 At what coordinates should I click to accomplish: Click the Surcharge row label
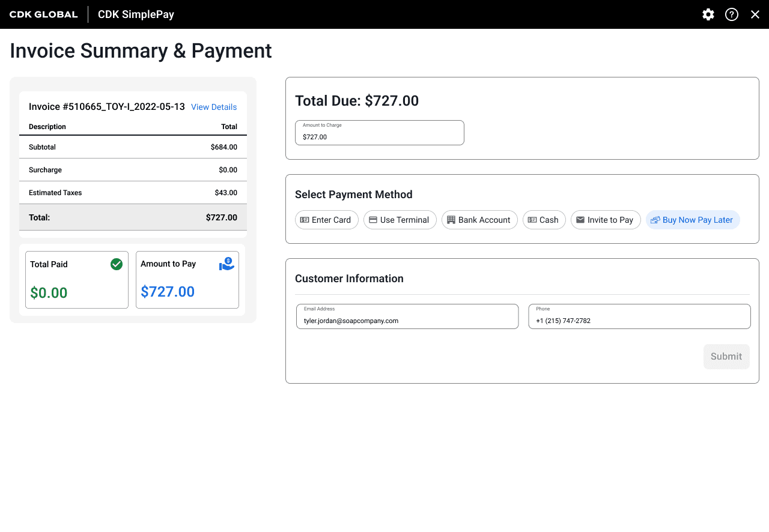pyautogui.click(x=45, y=170)
